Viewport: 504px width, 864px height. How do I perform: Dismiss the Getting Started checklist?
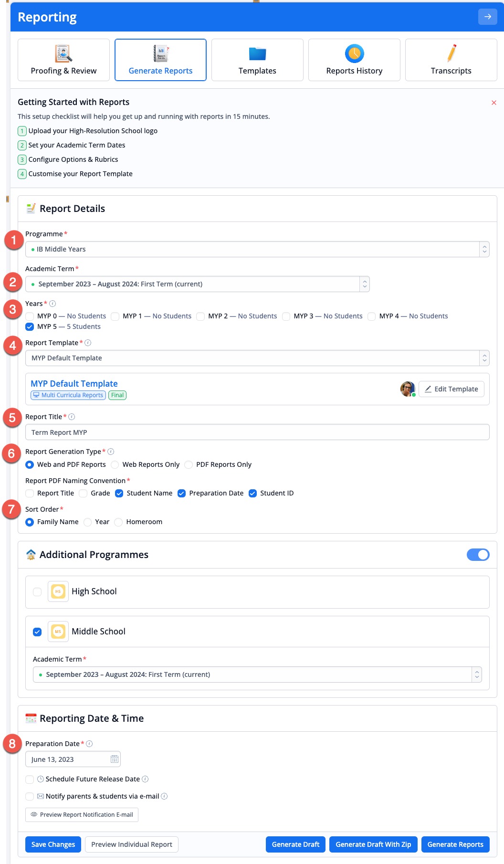493,103
